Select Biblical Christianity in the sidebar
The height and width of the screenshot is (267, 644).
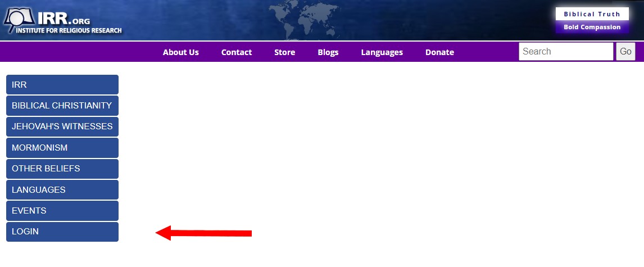(62, 106)
